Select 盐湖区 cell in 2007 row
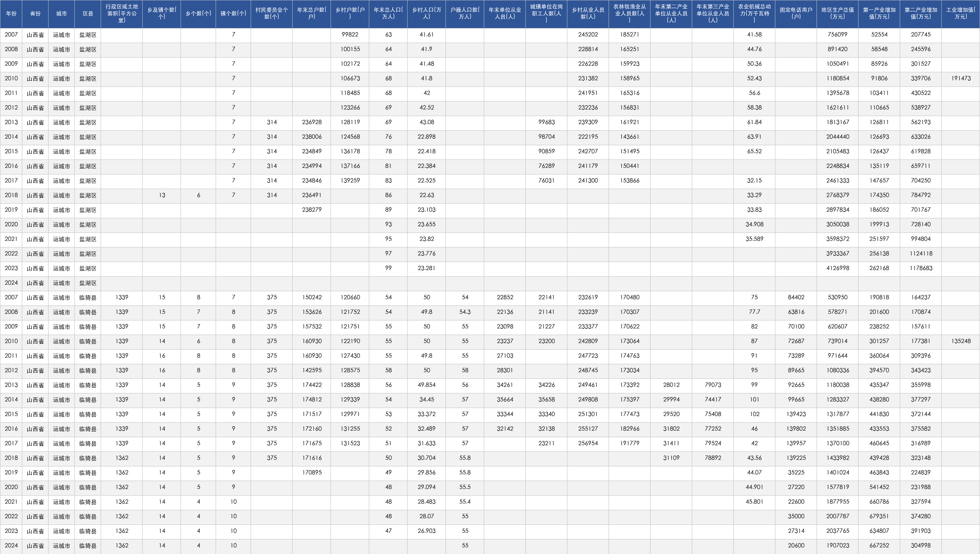 pos(88,35)
